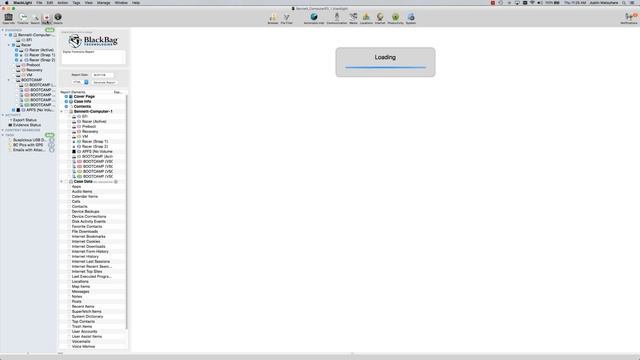The height and width of the screenshot is (360, 640).
Task: Open the Browser view
Action: tap(273, 18)
